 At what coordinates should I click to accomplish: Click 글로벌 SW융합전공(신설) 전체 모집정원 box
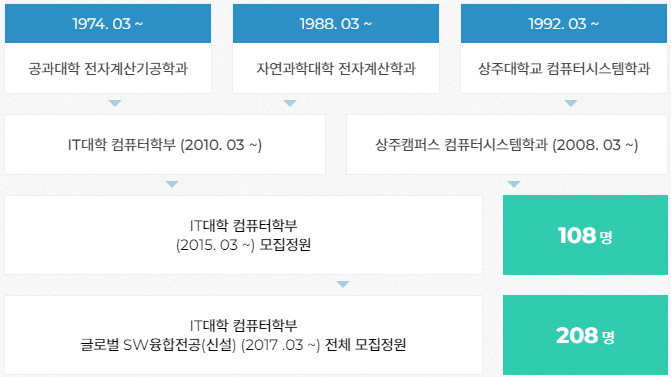(x=243, y=335)
